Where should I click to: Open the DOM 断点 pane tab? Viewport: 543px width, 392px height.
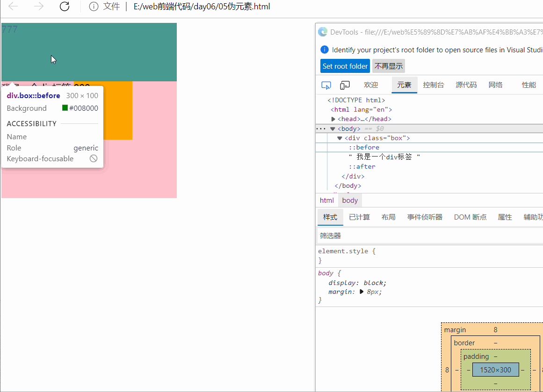coord(470,217)
